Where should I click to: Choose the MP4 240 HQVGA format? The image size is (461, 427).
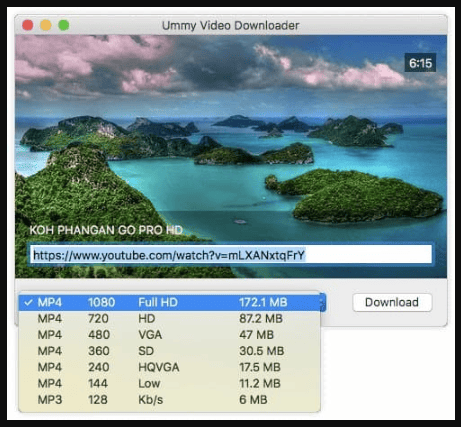click(x=169, y=367)
